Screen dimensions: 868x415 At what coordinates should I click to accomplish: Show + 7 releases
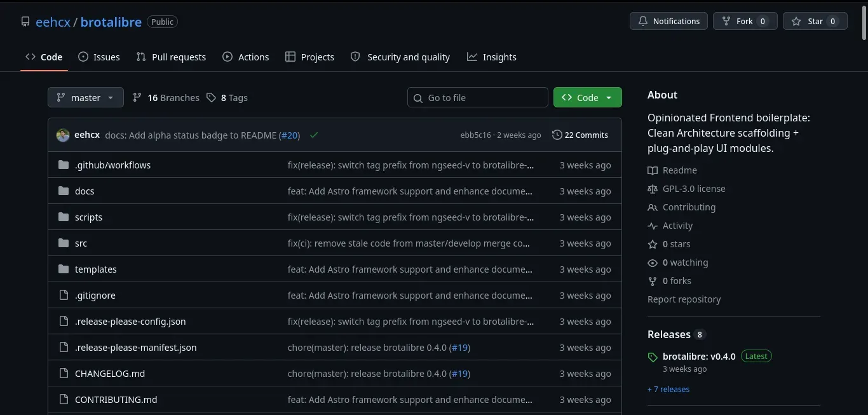point(668,389)
